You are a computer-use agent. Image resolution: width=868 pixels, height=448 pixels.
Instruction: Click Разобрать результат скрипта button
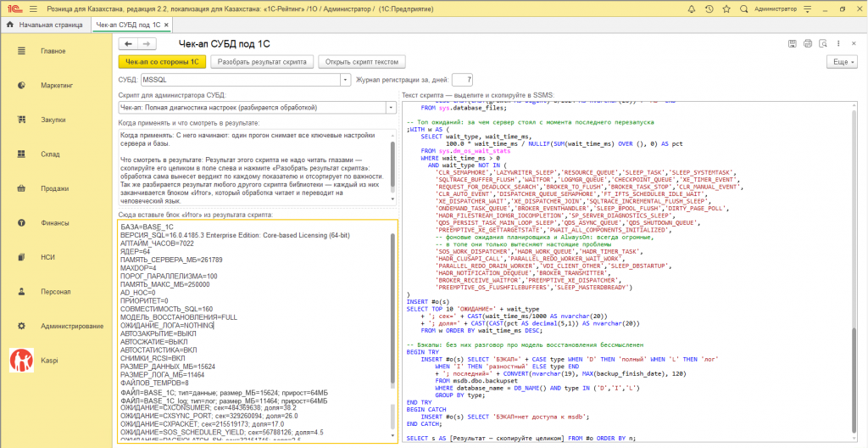263,62
